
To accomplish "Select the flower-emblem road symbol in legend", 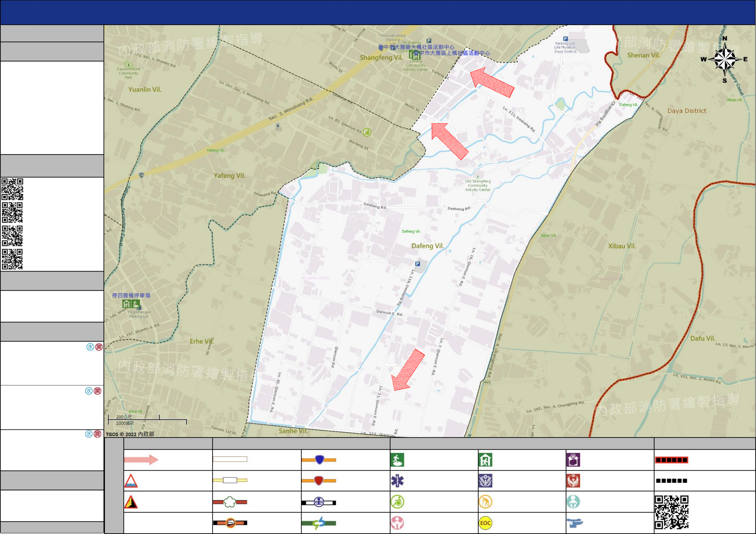I will tap(230, 502).
